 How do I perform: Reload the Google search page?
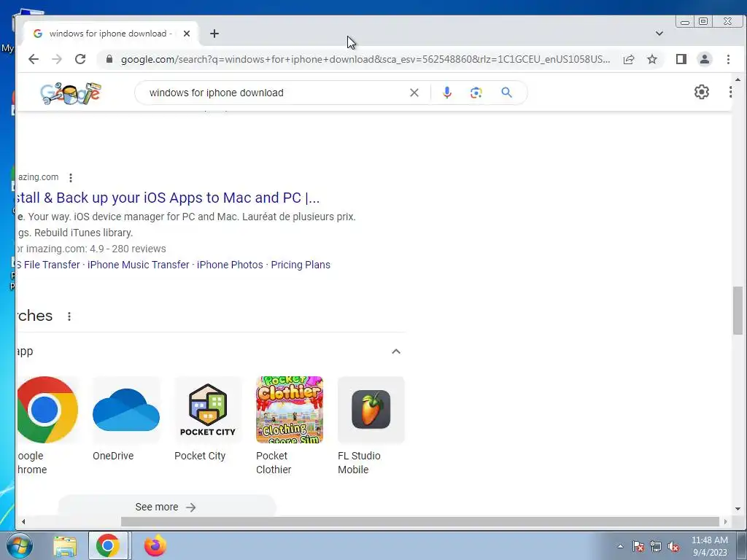pyautogui.click(x=80, y=59)
